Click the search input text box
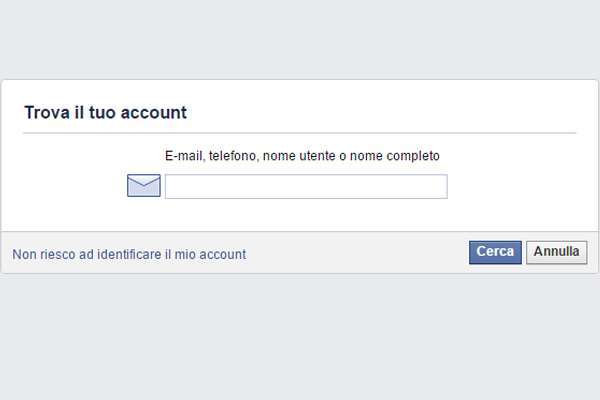Viewport: 600px width, 400px height. click(x=305, y=187)
